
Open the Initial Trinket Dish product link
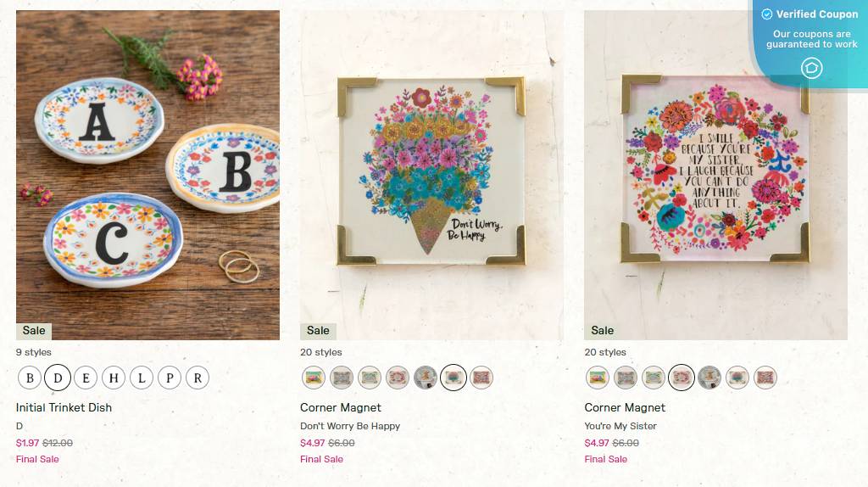[64, 407]
